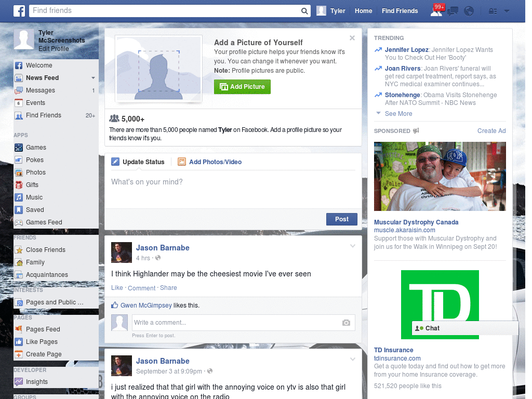Viewport: 532px width, 399px height.
Task: Open options chevron on September 3 post
Action: point(353,359)
